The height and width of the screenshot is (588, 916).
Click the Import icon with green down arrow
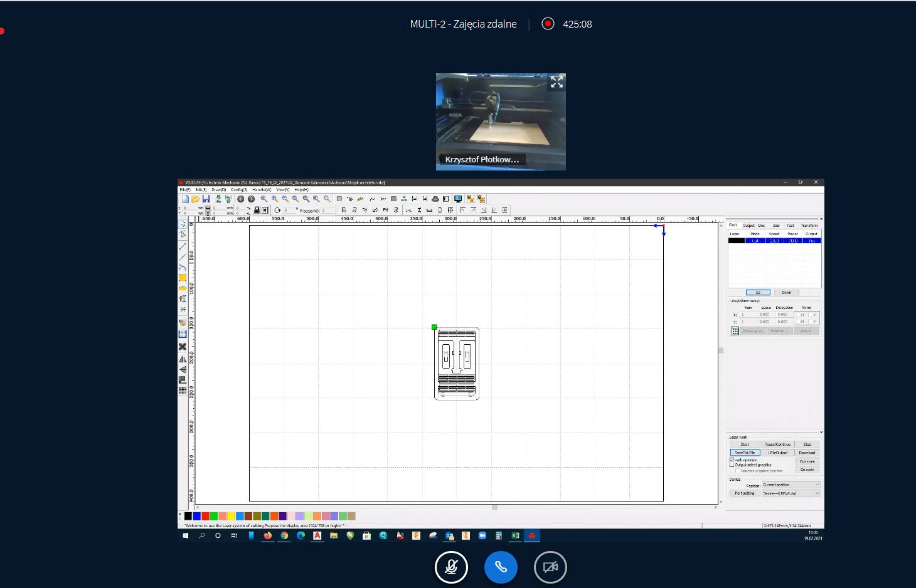[x=218, y=199]
